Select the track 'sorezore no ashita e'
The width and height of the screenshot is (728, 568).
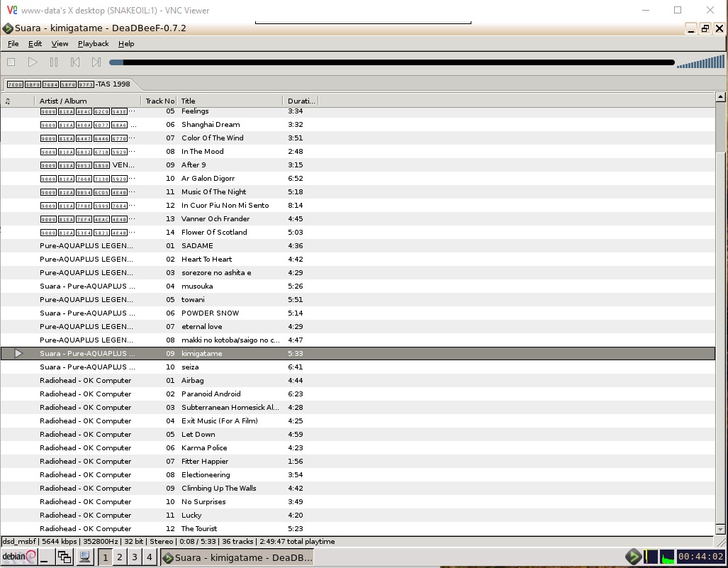[357, 272]
